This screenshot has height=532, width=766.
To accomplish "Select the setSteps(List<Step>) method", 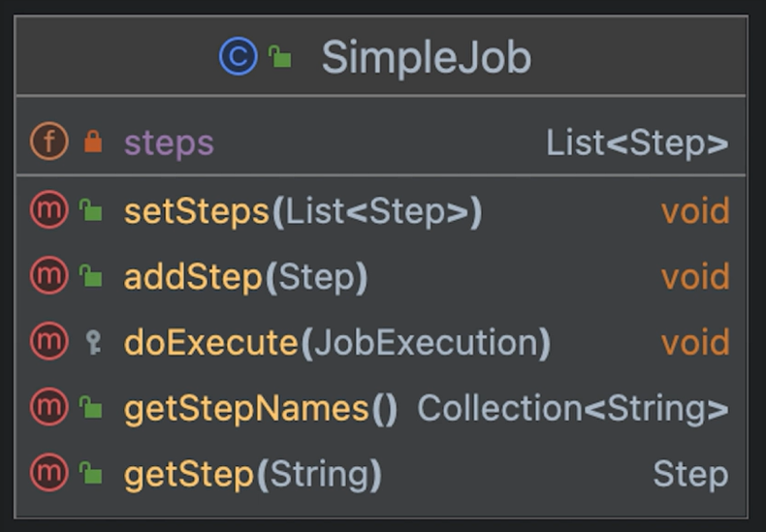I will pyautogui.click(x=303, y=211).
